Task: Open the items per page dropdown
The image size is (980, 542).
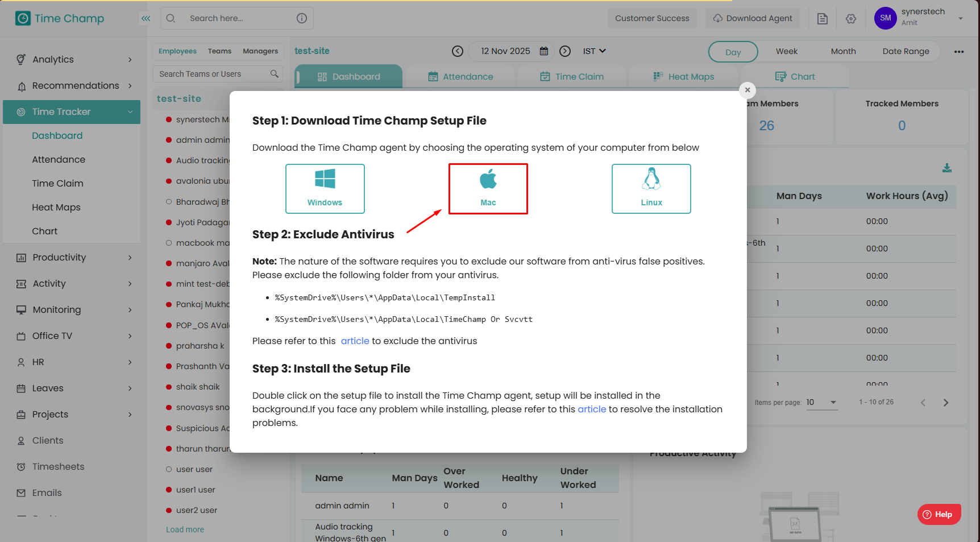Action: tap(822, 403)
